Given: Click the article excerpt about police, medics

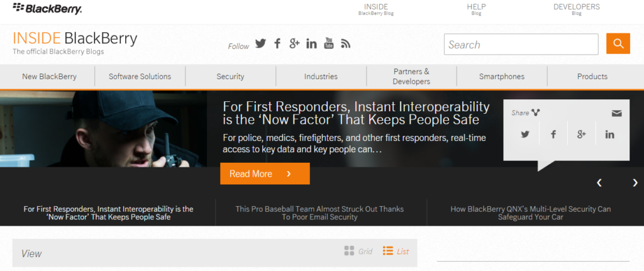Looking at the screenshot, I should click(x=355, y=143).
